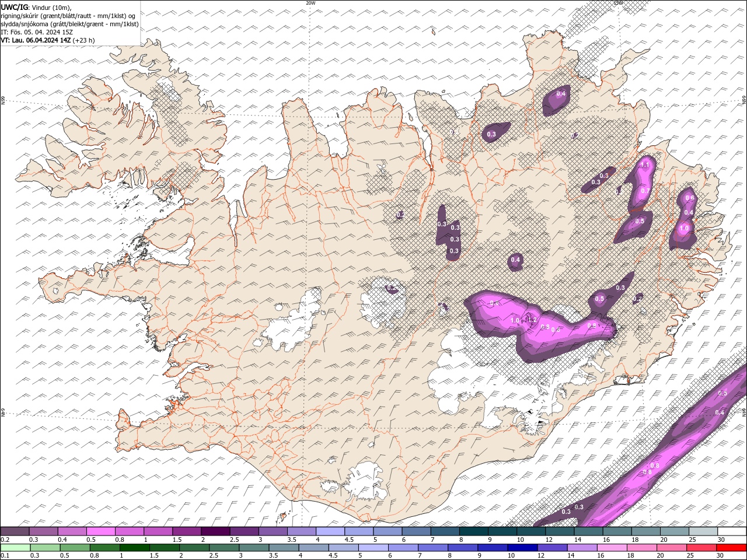Viewport: 747px width, 560px height.
Task: Click the snow legend swatch labeled 0.2
Action: click(15, 531)
